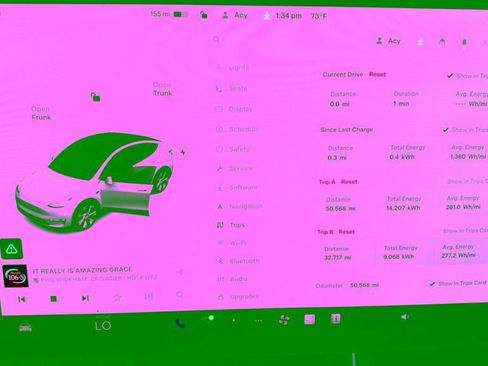Tap the padlock icon above the car image
The image size is (488, 366).
pos(96,97)
